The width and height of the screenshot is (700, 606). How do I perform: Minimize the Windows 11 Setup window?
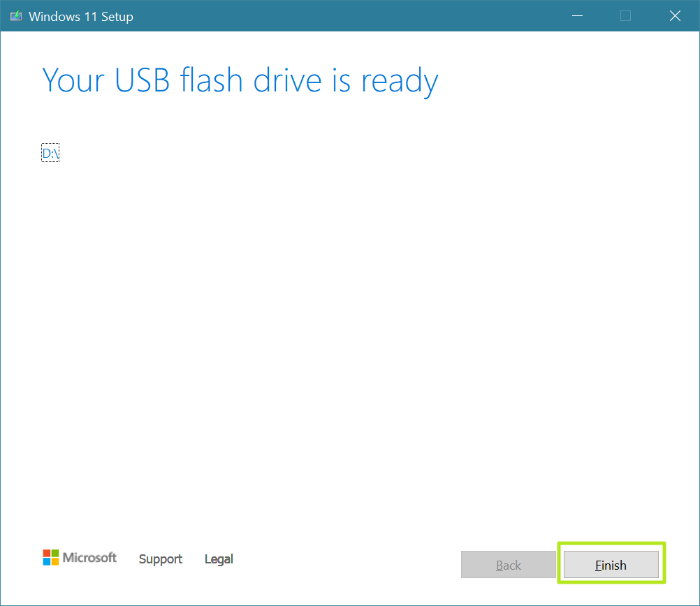pyautogui.click(x=576, y=15)
